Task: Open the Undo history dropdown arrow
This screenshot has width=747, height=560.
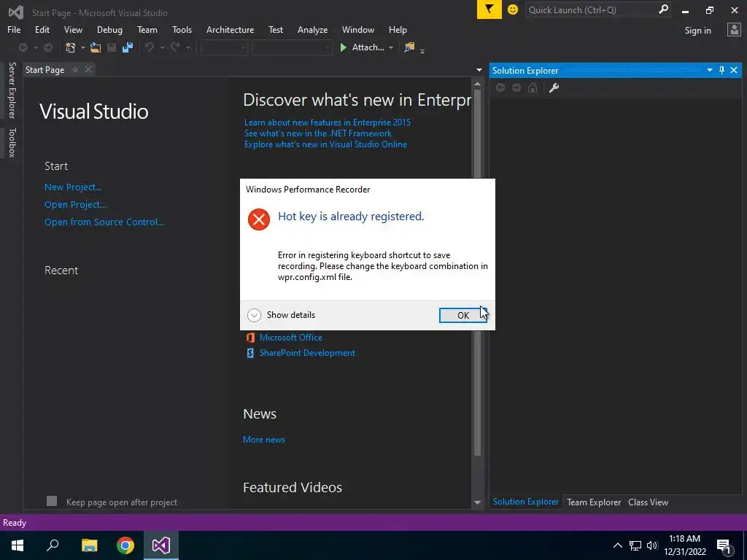Action: (x=162, y=47)
